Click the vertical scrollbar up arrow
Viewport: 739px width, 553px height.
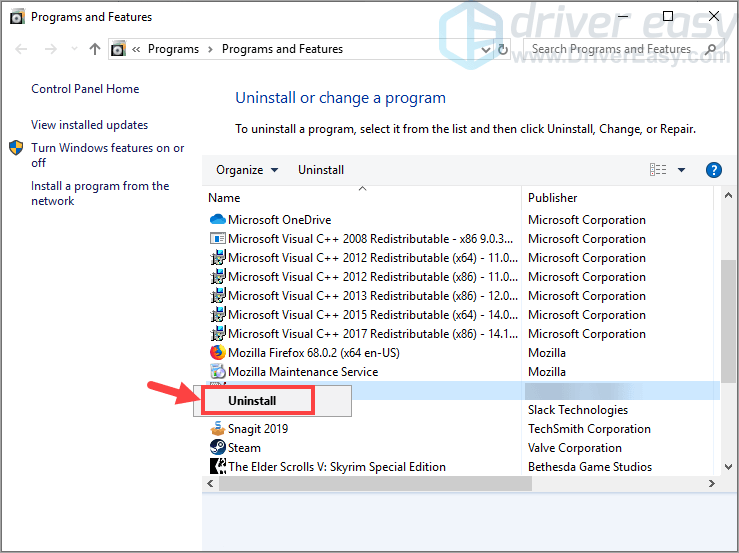point(728,195)
